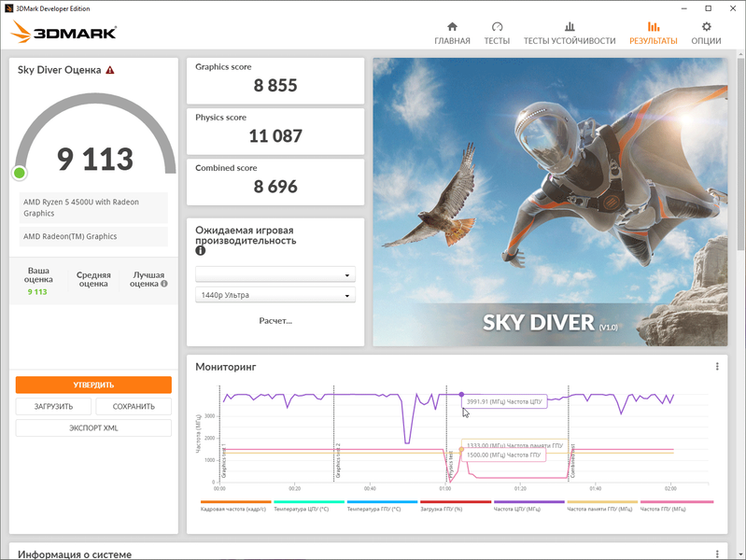
Task: Click the 3DMark logo
Action: coord(63,32)
